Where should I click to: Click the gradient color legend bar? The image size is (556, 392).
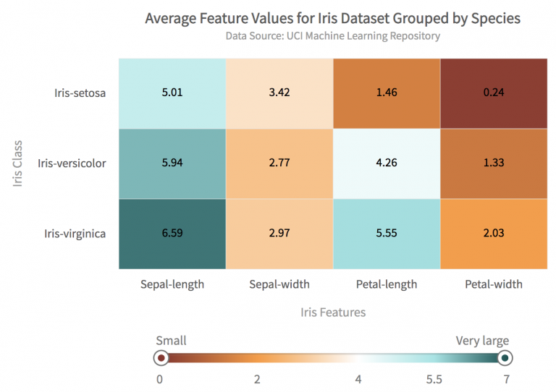[x=333, y=357]
